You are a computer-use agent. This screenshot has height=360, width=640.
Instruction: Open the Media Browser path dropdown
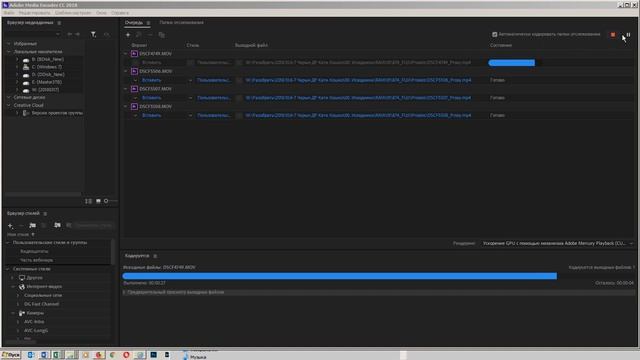point(58,35)
